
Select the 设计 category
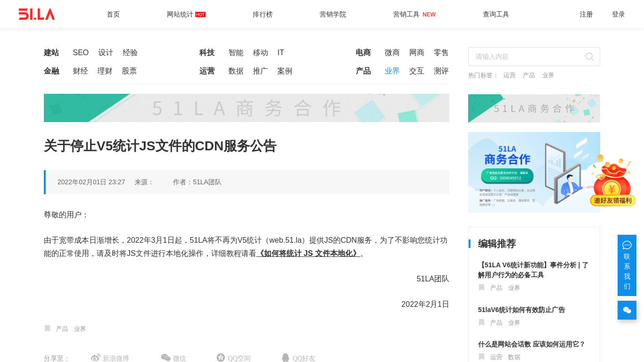106,53
